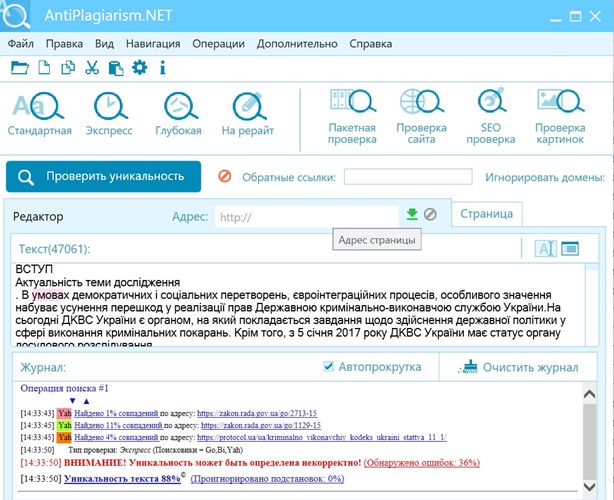Click 'Игнорировать домены:' label
614x500 pixels.
(x=545, y=177)
